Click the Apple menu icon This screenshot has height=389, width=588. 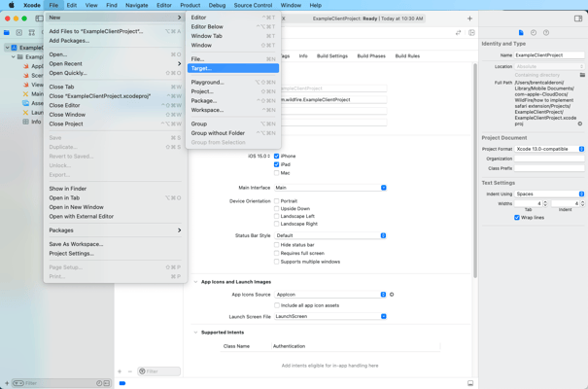tap(12, 5)
